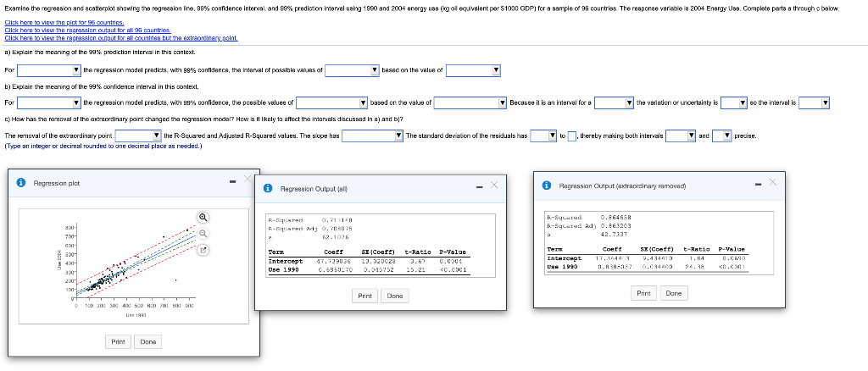Click the numeric answer box after 'to'
868x371 pixels.
click(572, 136)
